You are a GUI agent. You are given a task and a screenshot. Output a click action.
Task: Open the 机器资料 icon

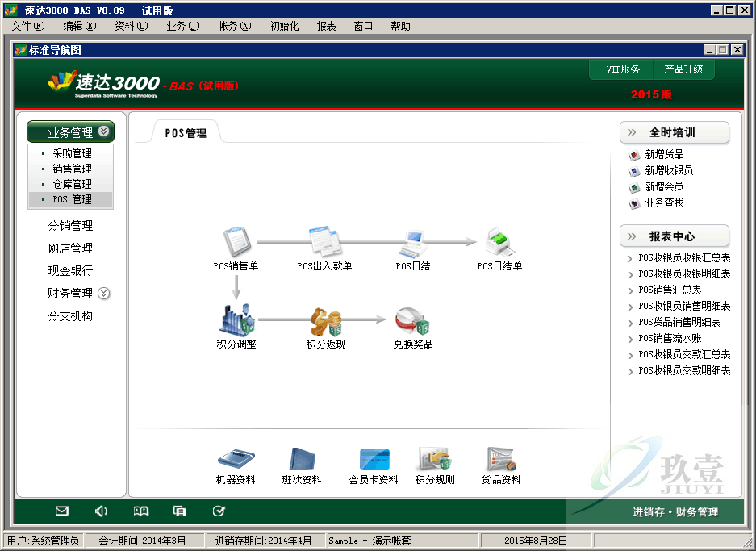coord(236,458)
